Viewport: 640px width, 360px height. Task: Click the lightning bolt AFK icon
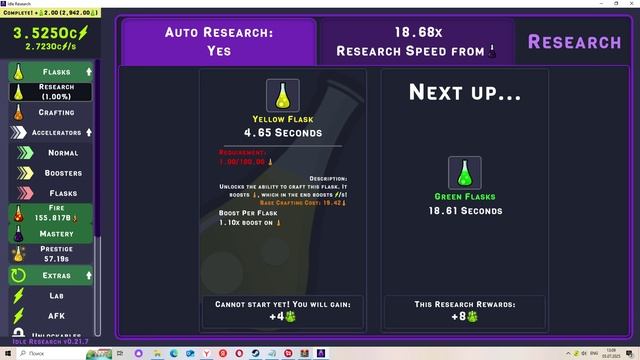(18, 316)
